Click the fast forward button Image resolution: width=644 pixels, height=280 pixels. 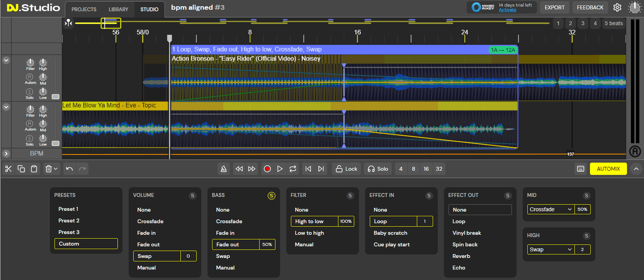252,169
